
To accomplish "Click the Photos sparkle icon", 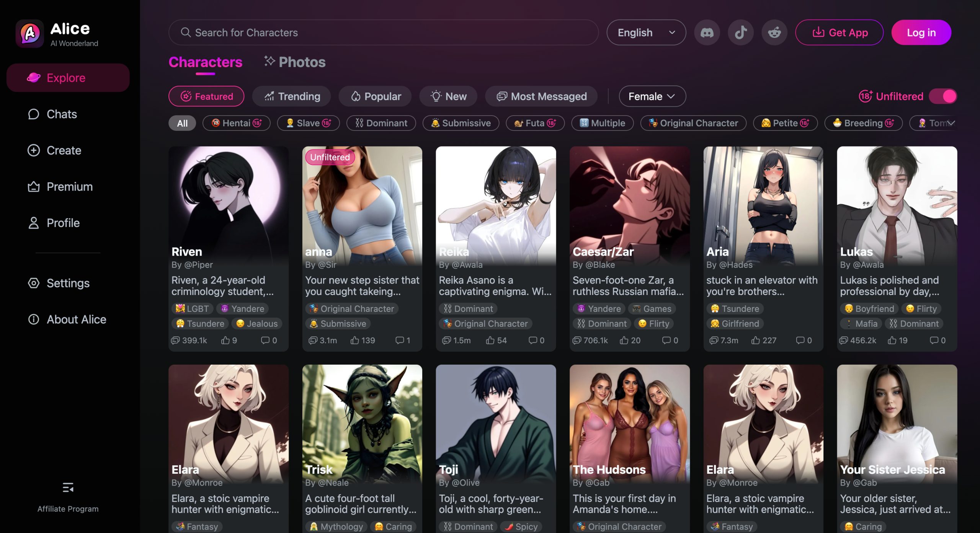I will (x=269, y=61).
